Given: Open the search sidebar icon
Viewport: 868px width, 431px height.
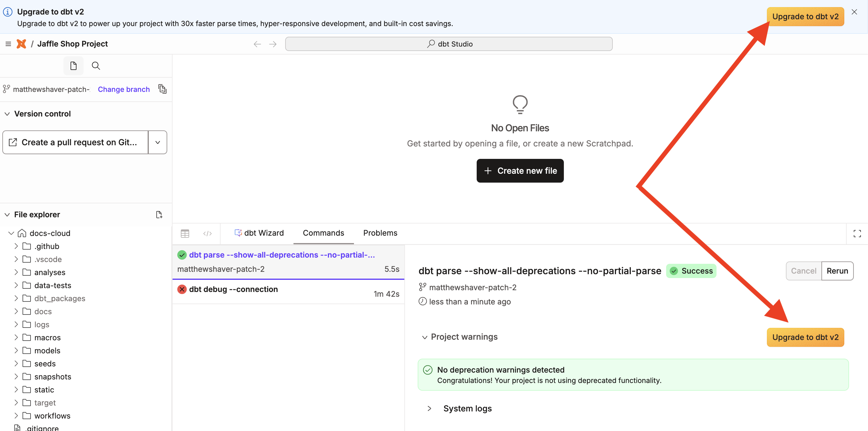Looking at the screenshot, I should pos(96,66).
